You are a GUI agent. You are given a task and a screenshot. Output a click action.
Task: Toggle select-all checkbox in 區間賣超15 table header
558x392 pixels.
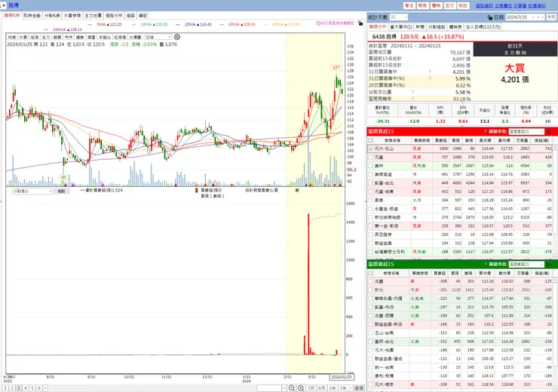(370, 273)
